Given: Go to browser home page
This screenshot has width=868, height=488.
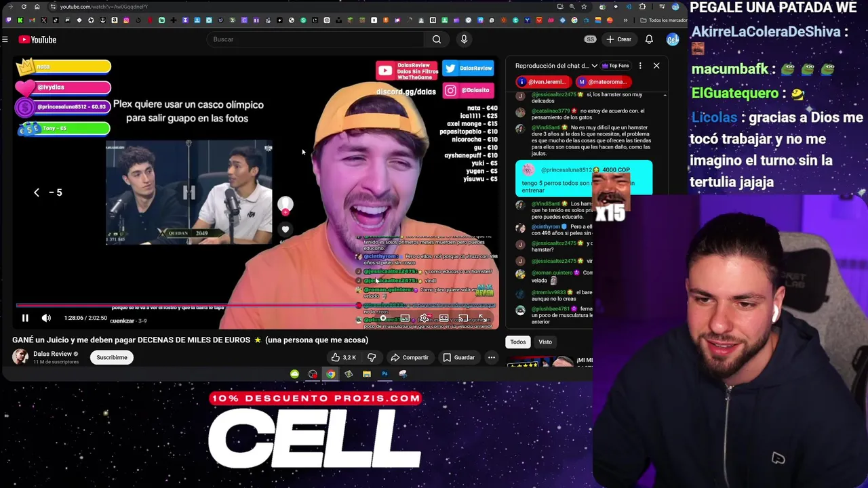Looking at the screenshot, I should pos(37,7).
